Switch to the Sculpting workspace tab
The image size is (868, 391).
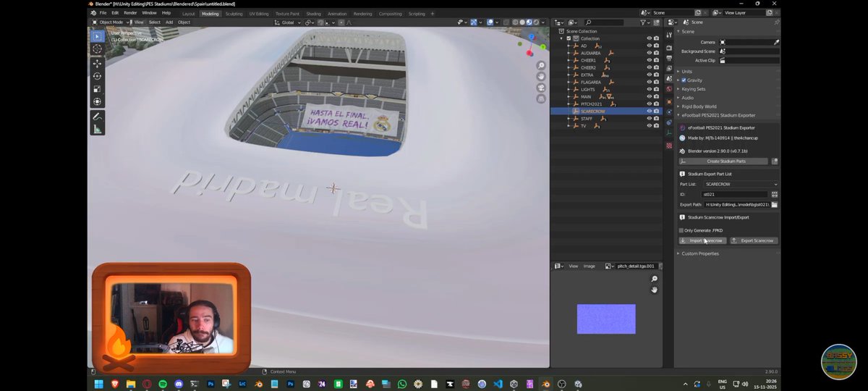pyautogui.click(x=234, y=13)
